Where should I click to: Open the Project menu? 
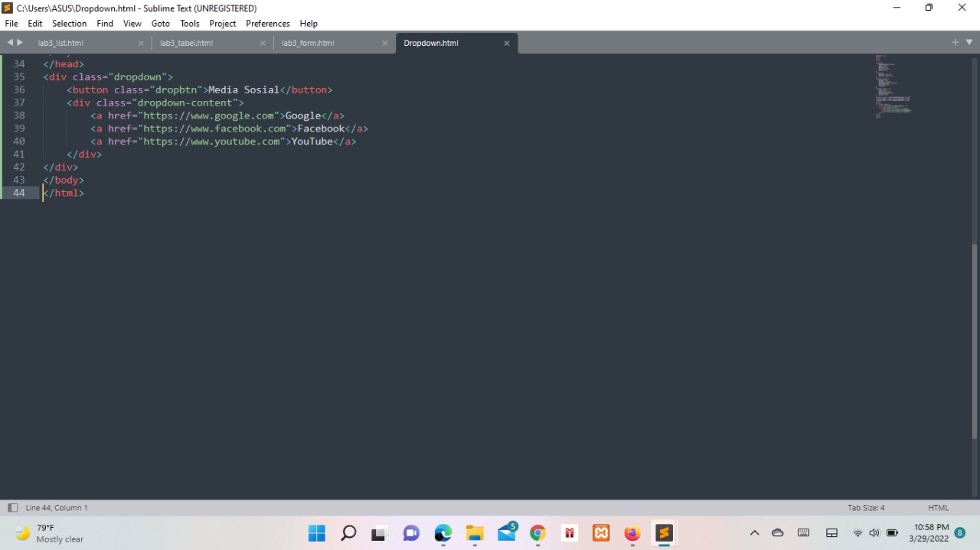(223, 24)
